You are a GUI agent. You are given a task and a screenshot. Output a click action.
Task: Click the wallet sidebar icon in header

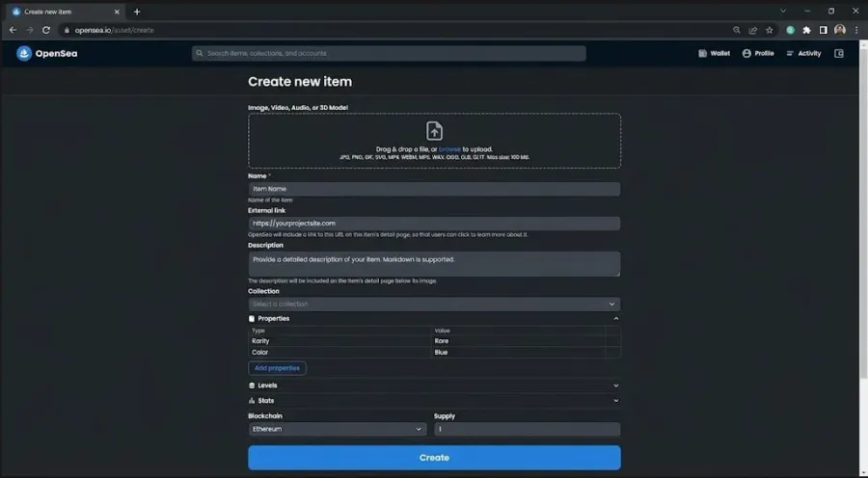839,53
